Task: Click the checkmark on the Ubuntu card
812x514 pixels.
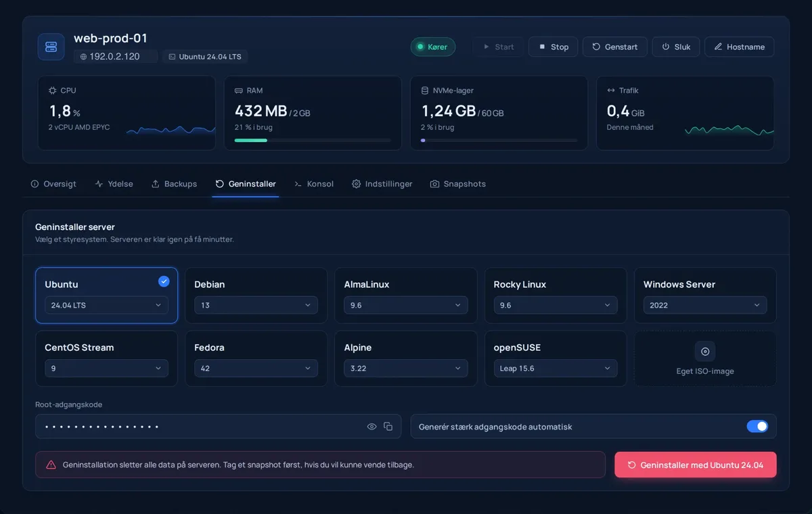Action: click(164, 281)
